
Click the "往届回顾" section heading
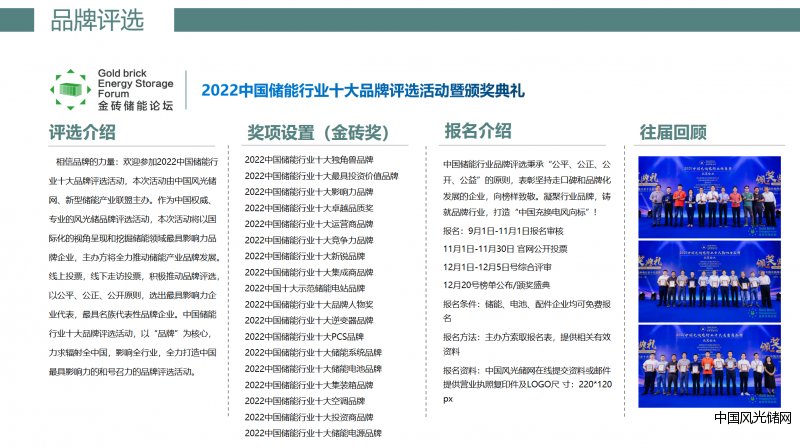[673, 132]
